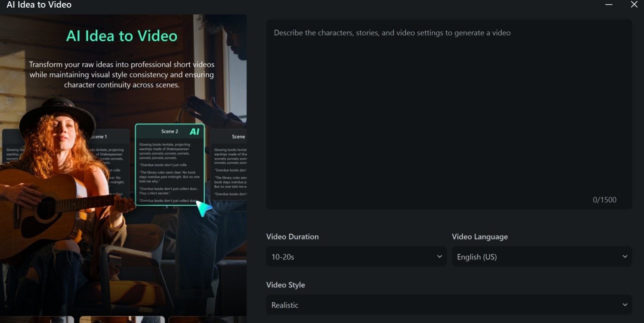Click the "Video Style" label
This screenshot has height=323, width=644.
pos(286,285)
